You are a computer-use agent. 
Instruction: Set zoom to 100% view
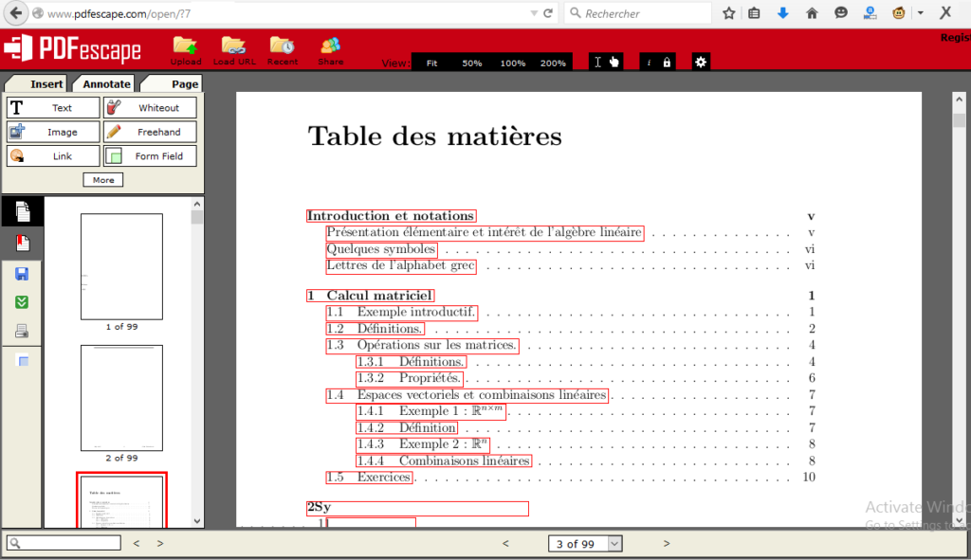click(512, 63)
